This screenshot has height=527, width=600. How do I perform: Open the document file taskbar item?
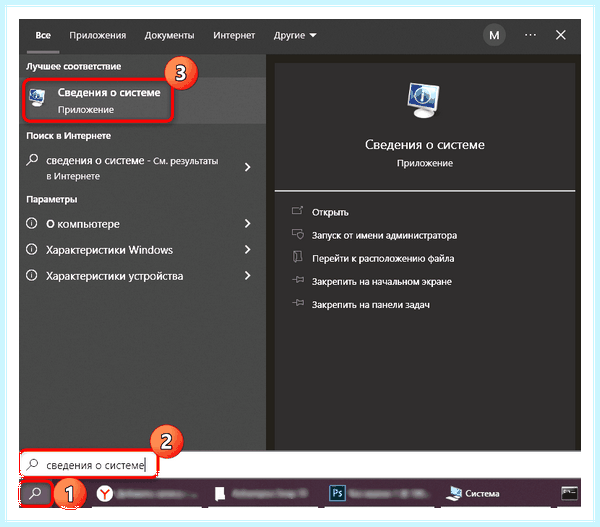coord(220,494)
